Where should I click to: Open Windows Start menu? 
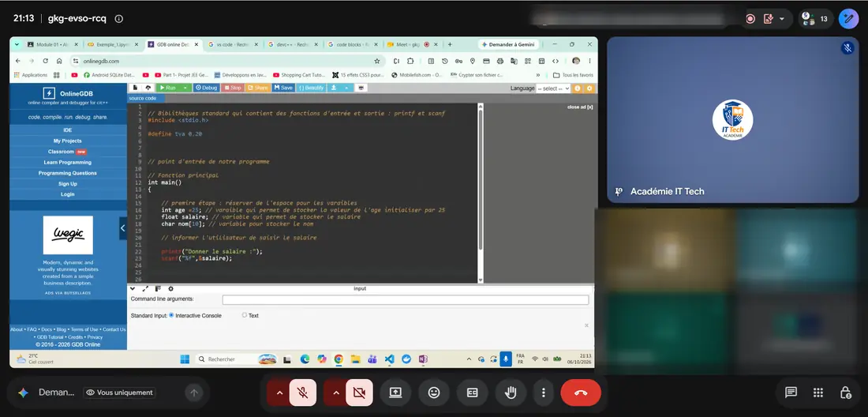[185, 359]
